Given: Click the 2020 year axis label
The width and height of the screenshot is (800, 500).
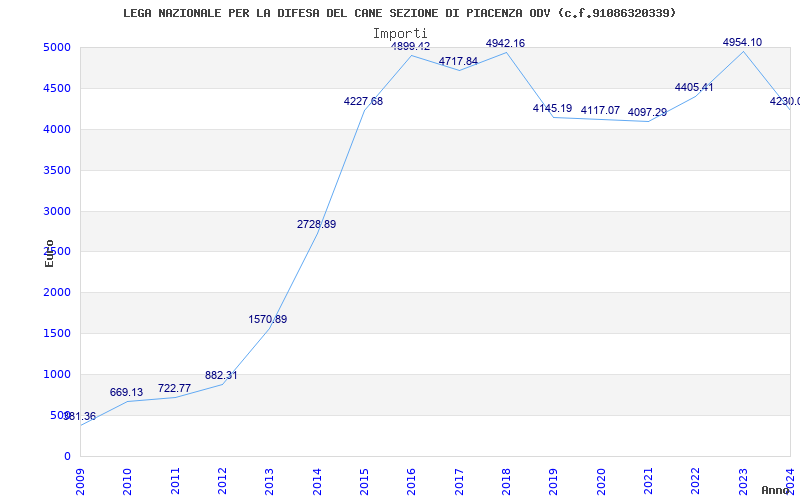Looking at the screenshot, I should tap(601, 482).
